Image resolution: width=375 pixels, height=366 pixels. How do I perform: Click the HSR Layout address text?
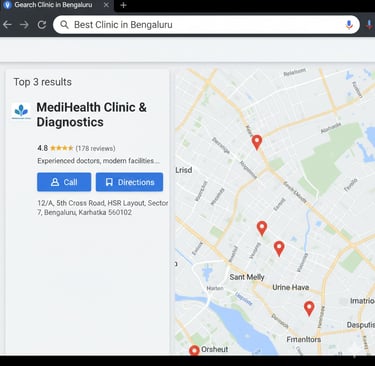103,208
